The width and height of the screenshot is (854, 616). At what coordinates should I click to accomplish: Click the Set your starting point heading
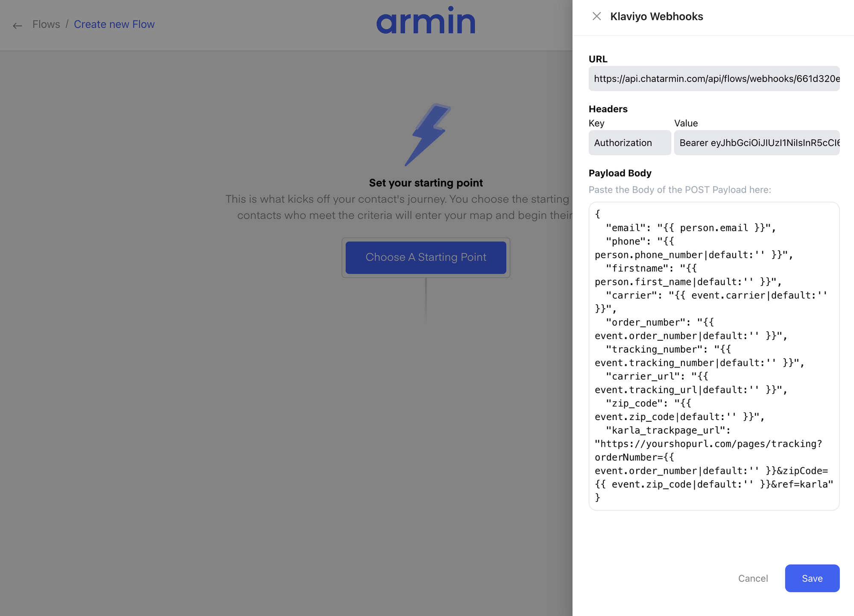click(x=426, y=183)
